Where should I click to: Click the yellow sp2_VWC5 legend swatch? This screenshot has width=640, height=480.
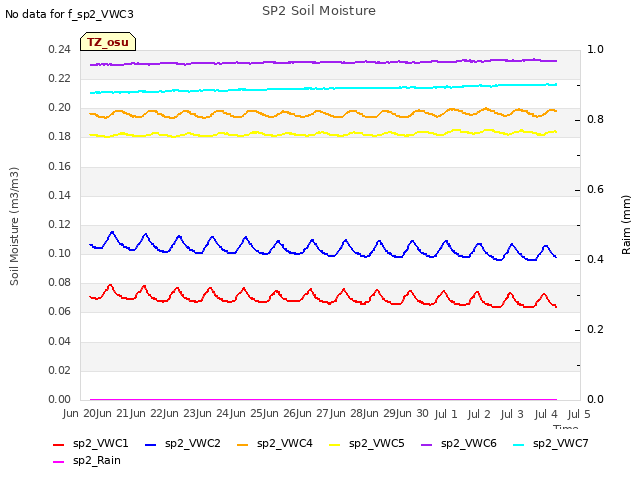335,444
